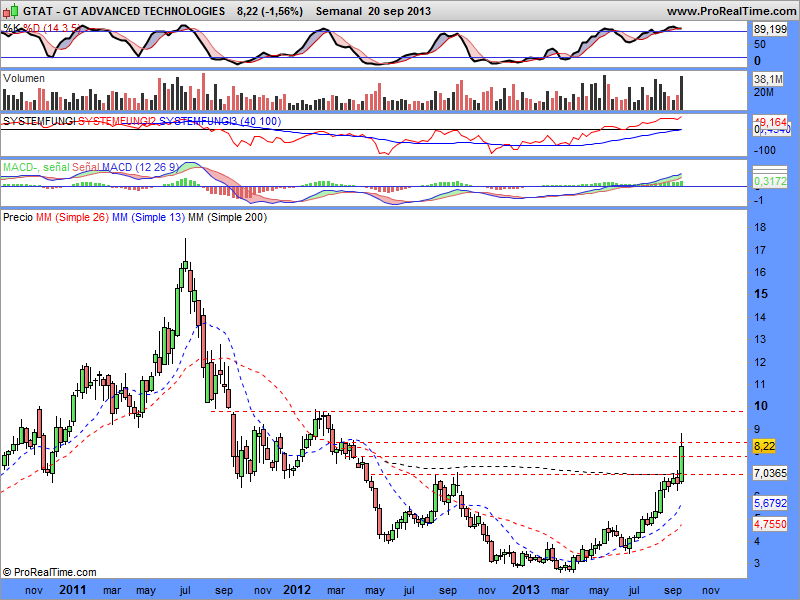Click the 15 price axis label
This screenshot has width=800, height=600.
coord(761,293)
